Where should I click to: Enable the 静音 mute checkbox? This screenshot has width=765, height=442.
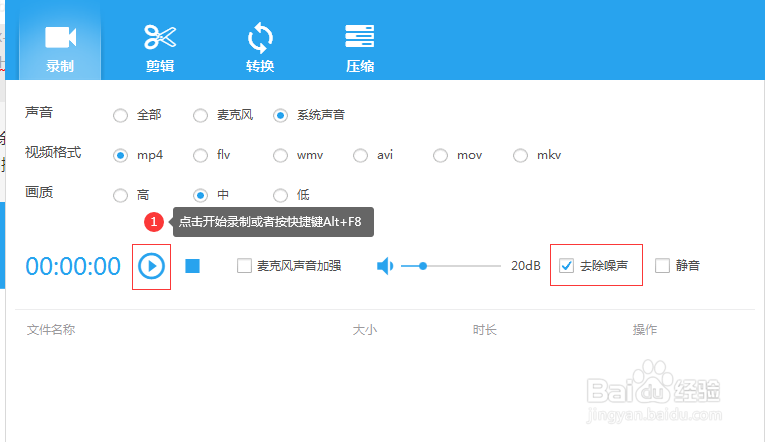[662, 266]
